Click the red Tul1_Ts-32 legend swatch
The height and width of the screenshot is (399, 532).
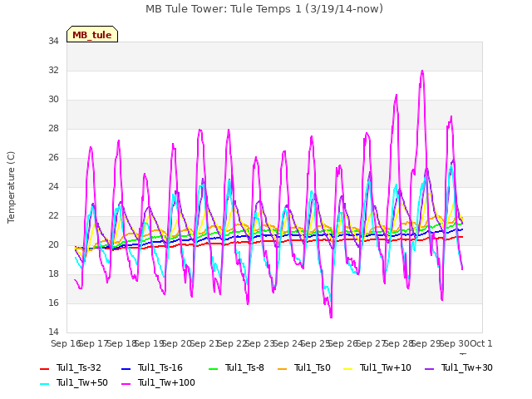point(44,368)
